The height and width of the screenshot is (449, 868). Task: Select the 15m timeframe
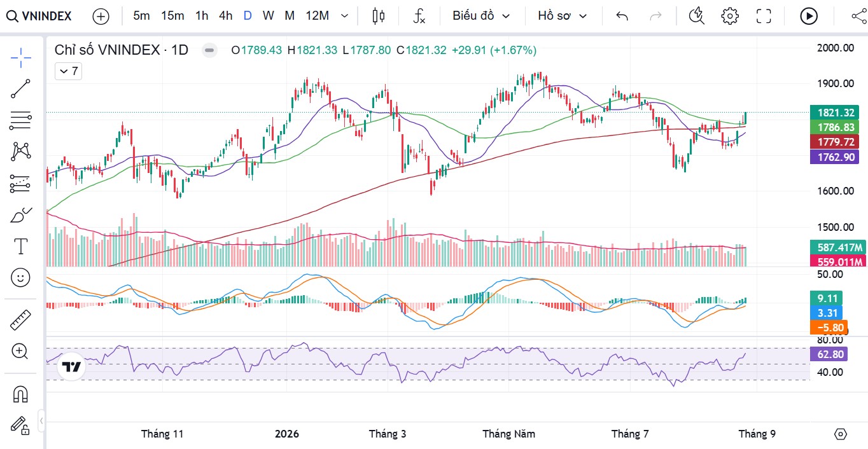[172, 16]
